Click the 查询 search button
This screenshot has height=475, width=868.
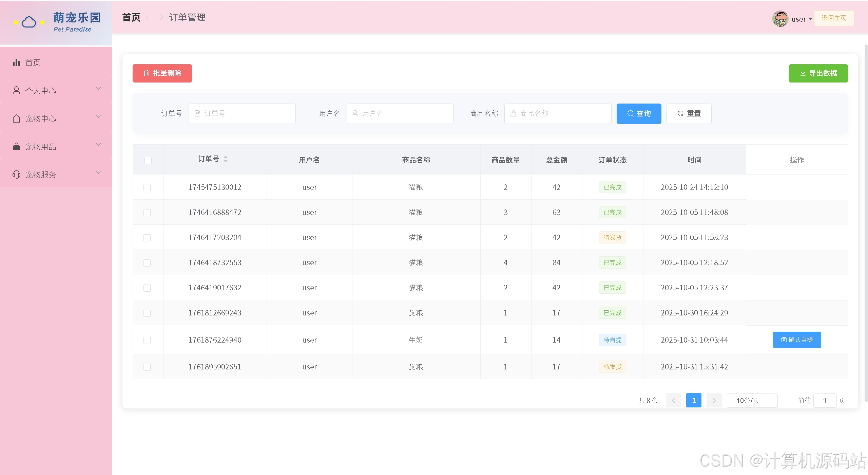point(639,113)
